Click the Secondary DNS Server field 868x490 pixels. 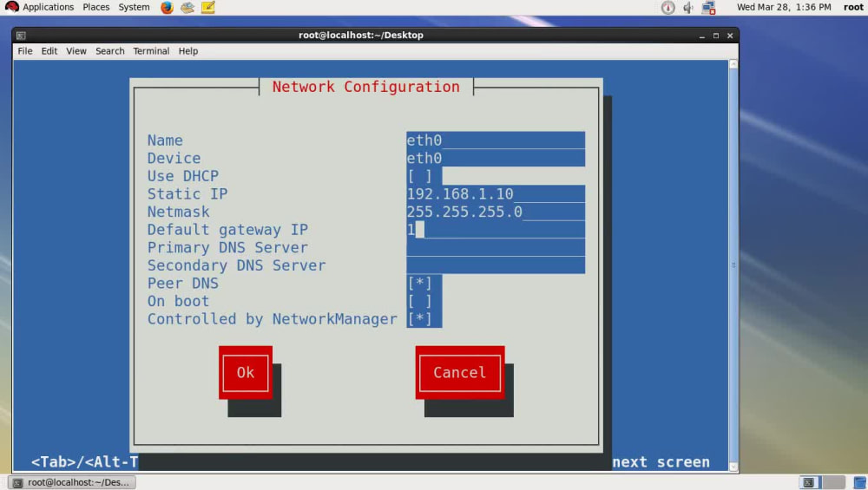[496, 265]
